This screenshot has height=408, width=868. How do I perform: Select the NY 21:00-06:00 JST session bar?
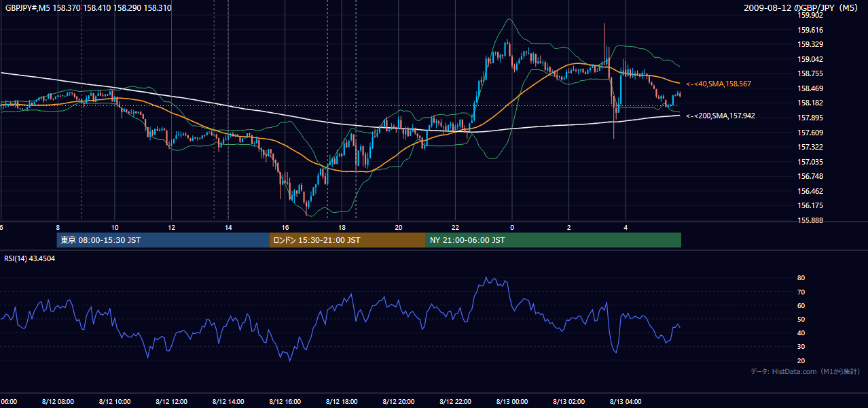pyautogui.click(x=554, y=240)
